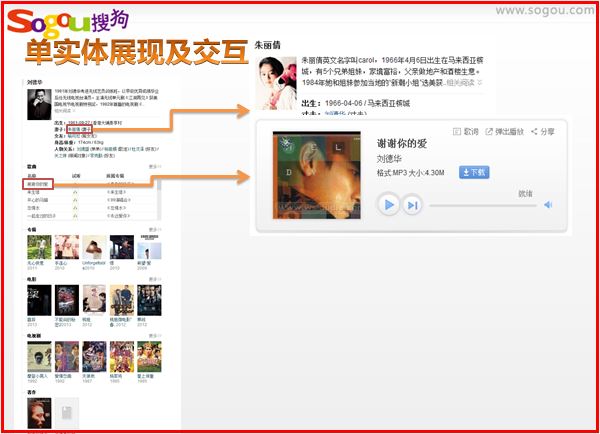Click listen icon for 一起走过的日子 row

pyautogui.click(x=75, y=216)
